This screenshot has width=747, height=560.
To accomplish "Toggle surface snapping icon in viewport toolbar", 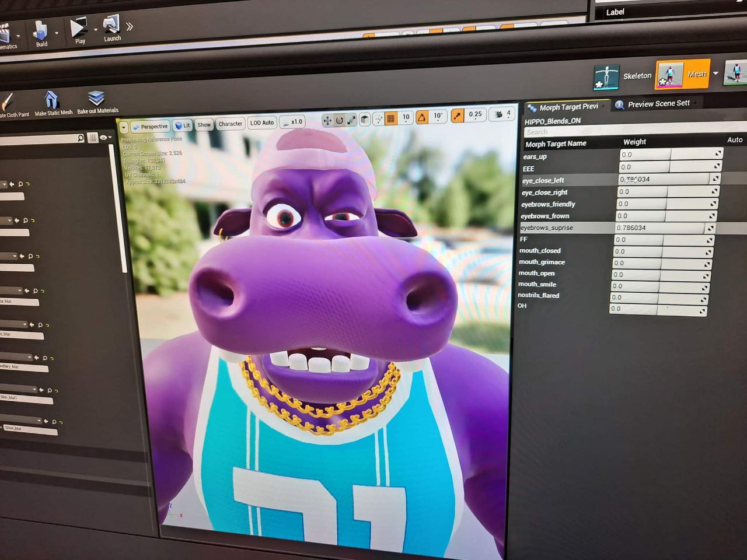I will [x=378, y=119].
